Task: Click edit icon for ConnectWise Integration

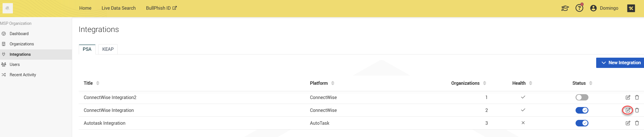Action: pos(628,110)
